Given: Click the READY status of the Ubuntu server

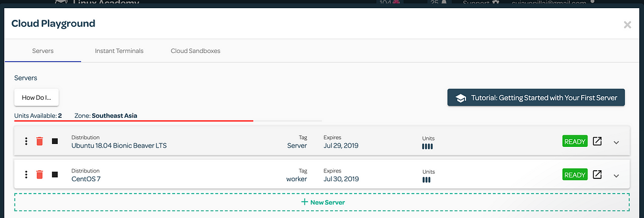Looking at the screenshot, I should (575, 141).
